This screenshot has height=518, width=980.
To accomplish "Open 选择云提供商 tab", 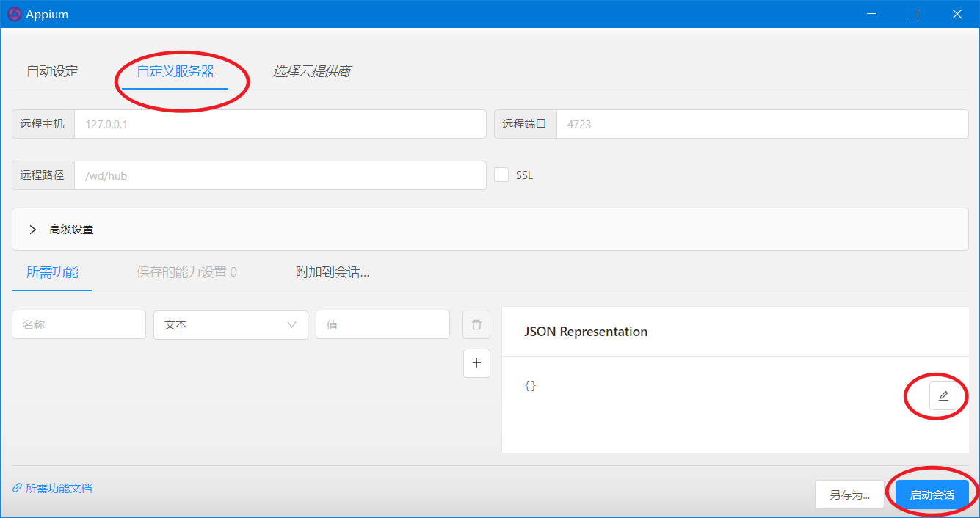I will [311, 71].
